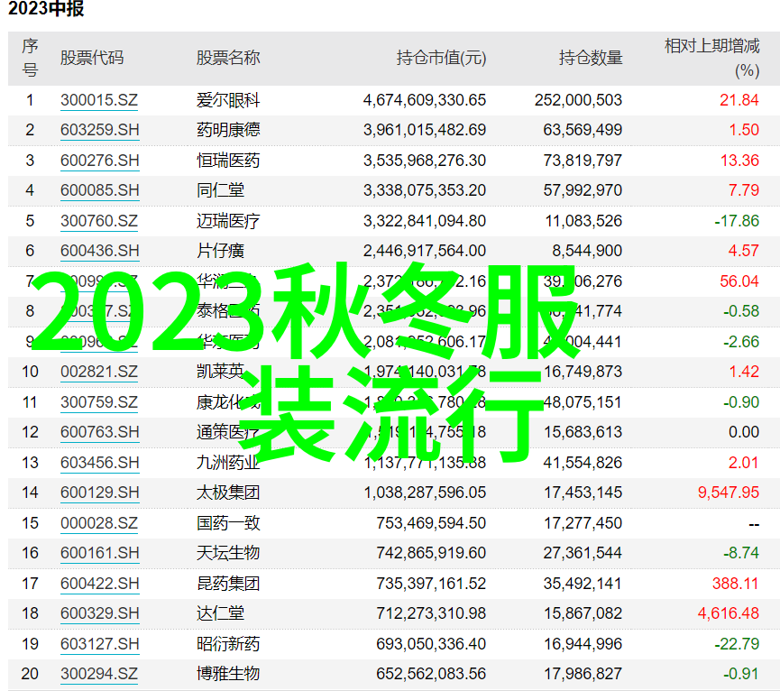
Task: Open stock code link 300015.SZ
Action: 99,100
